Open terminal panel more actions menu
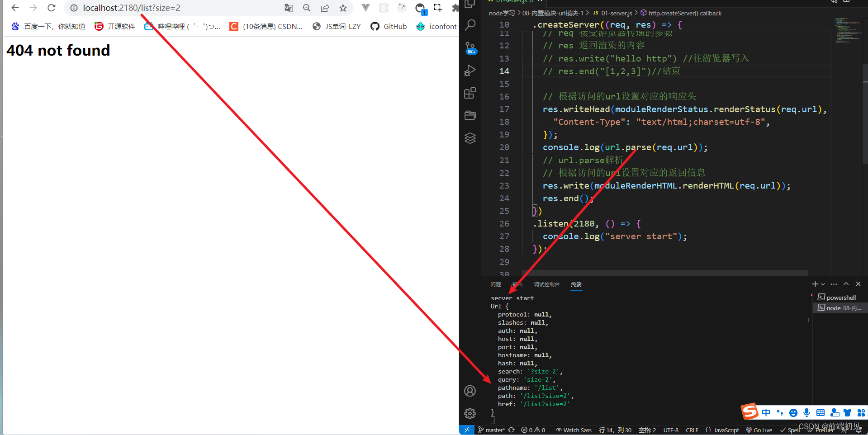This screenshot has width=868, height=435. pos(834,284)
